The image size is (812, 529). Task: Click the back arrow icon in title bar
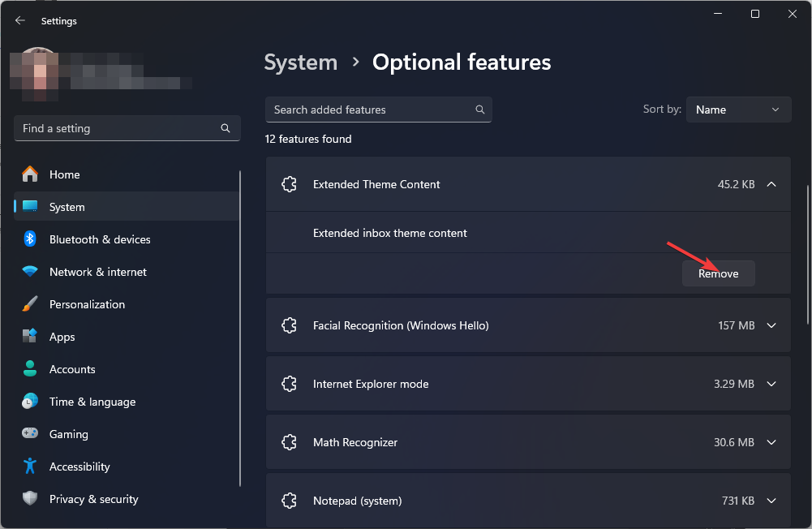(x=20, y=21)
